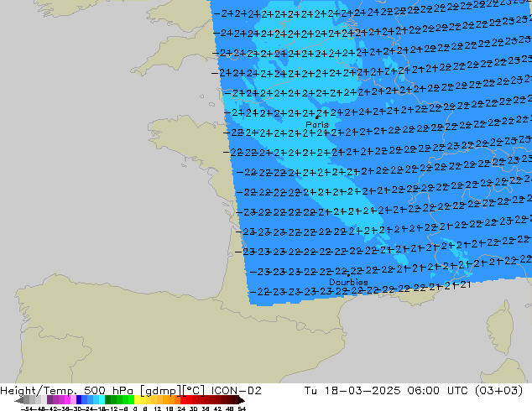The height and width of the screenshot is (411, 532).
Task: Click the 54 label on the color scale
Action: coord(242,408)
